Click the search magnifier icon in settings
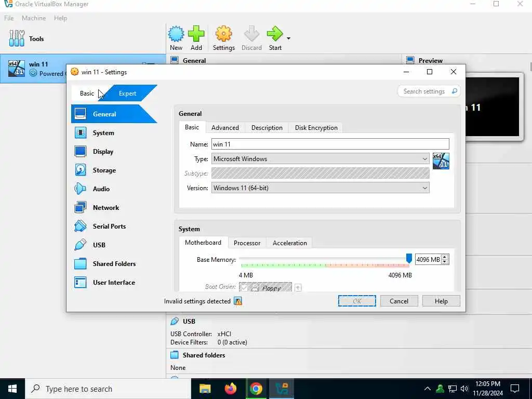This screenshot has width=532, height=399. click(454, 91)
